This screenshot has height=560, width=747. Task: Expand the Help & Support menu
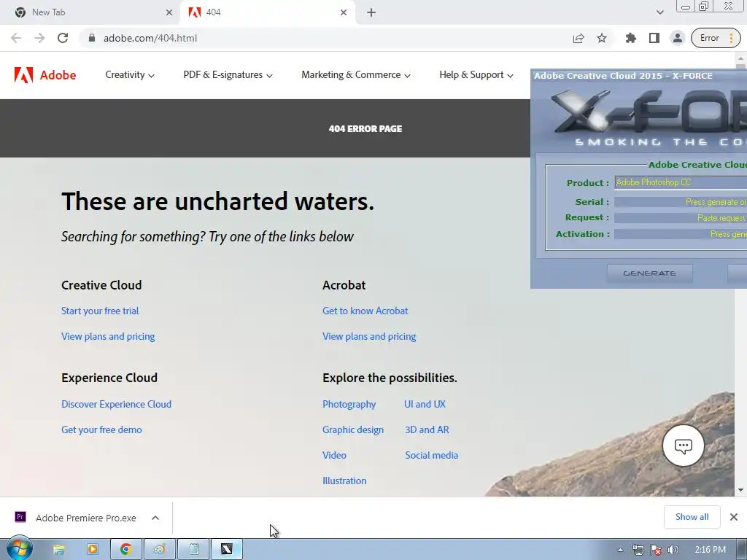click(x=476, y=75)
